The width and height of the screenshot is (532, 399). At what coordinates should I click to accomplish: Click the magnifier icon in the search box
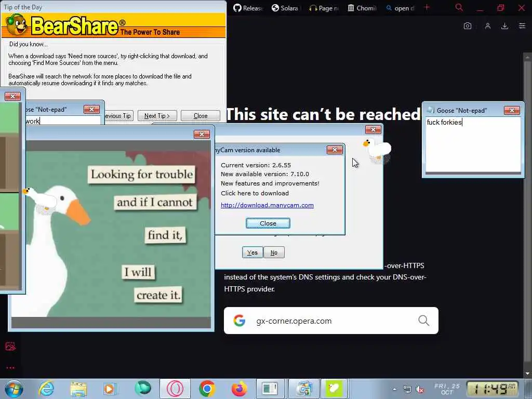(424, 320)
